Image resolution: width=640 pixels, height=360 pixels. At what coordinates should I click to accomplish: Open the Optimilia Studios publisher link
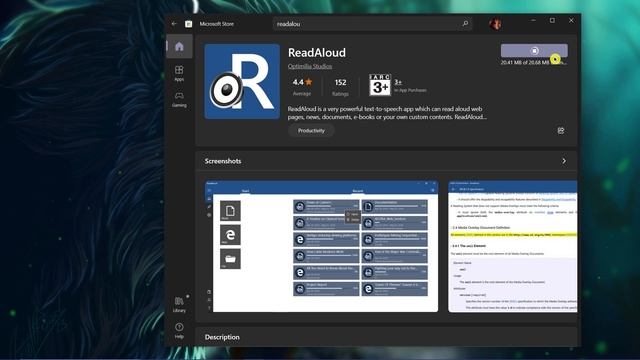(310, 66)
